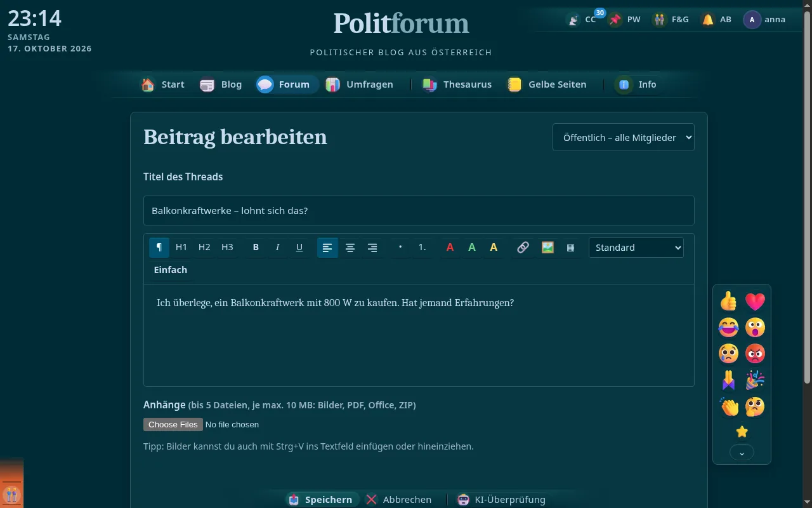The image size is (812, 508).
Task: Switch to Einfach editor mode
Action: 171,270
